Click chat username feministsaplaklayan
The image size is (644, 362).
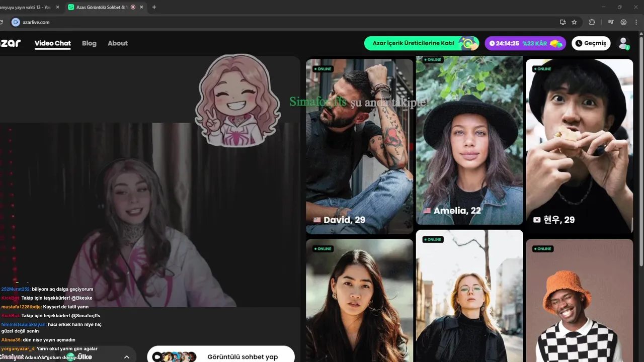tap(24, 324)
